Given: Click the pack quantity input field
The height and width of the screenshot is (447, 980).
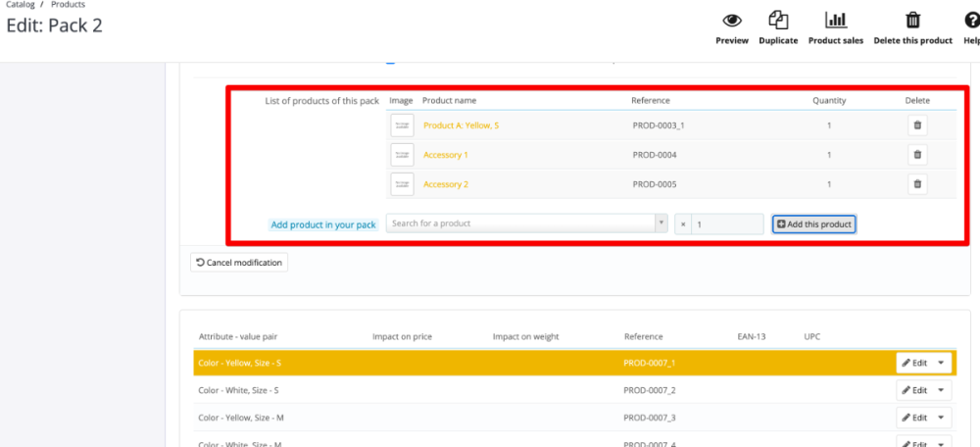Looking at the screenshot, I should point(727,223).
